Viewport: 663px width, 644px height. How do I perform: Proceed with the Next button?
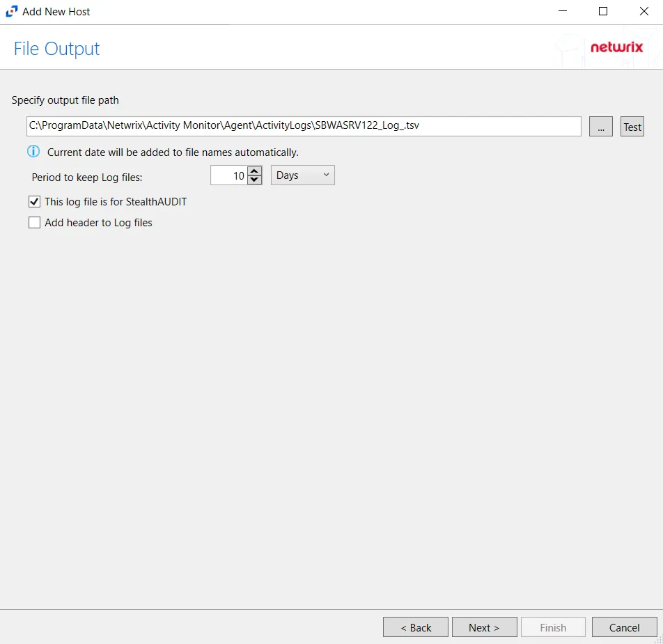tap(484, 627)
